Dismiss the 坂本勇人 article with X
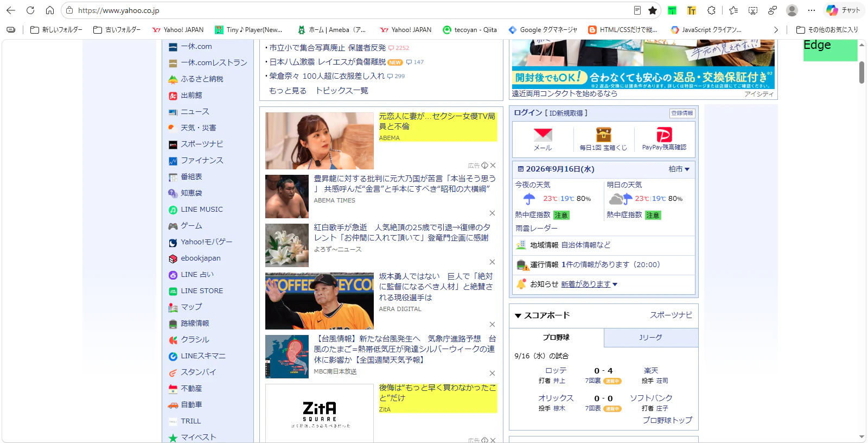This screenshot has height=443, width=868. [x=492, y=324]
